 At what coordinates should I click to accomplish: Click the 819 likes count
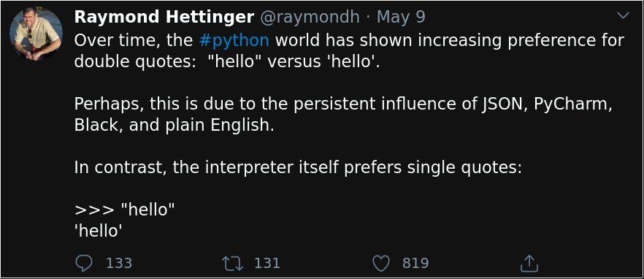pyautogui.click(x=415, y=263)
